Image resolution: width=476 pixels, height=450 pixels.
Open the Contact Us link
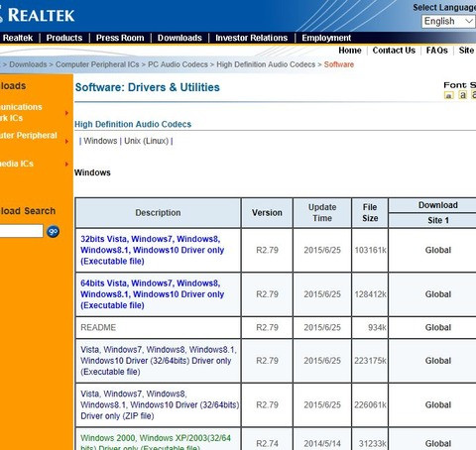394,51
